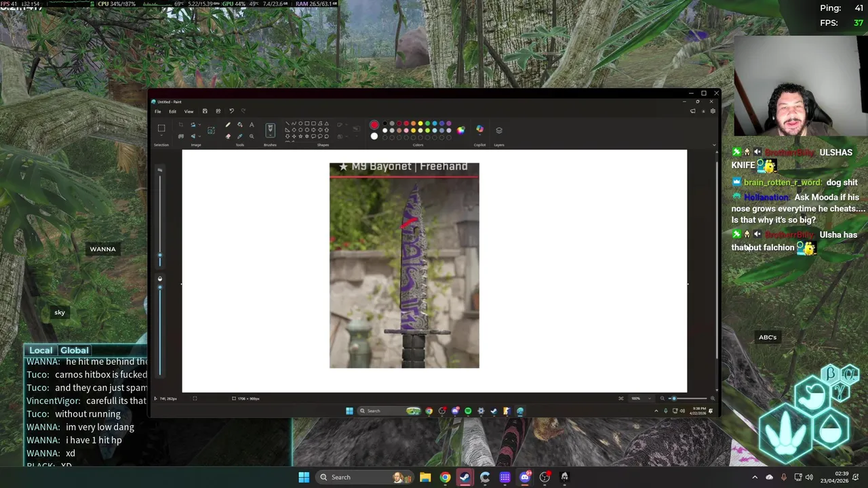Select the rectangular Selection tool

[x=161, y=128]
